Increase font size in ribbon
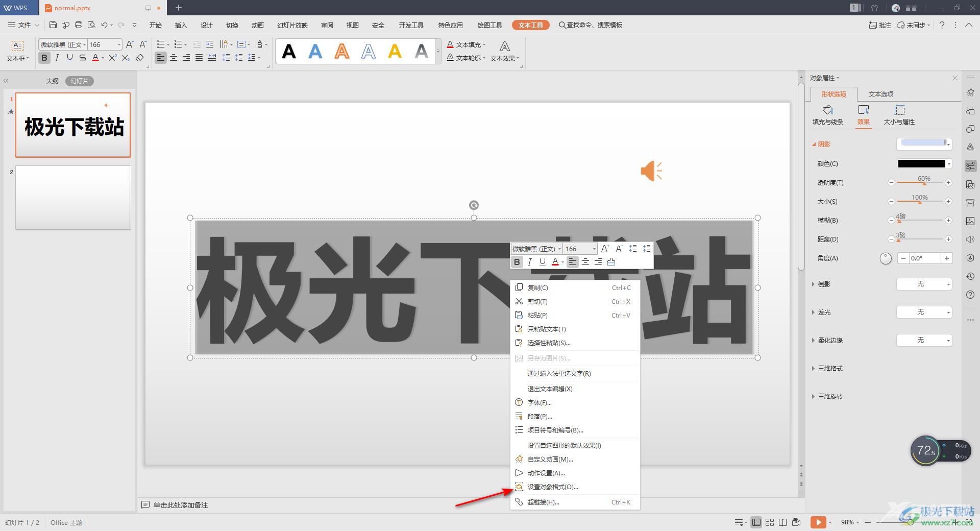980x531 pixels. click(x=130, y=44)
